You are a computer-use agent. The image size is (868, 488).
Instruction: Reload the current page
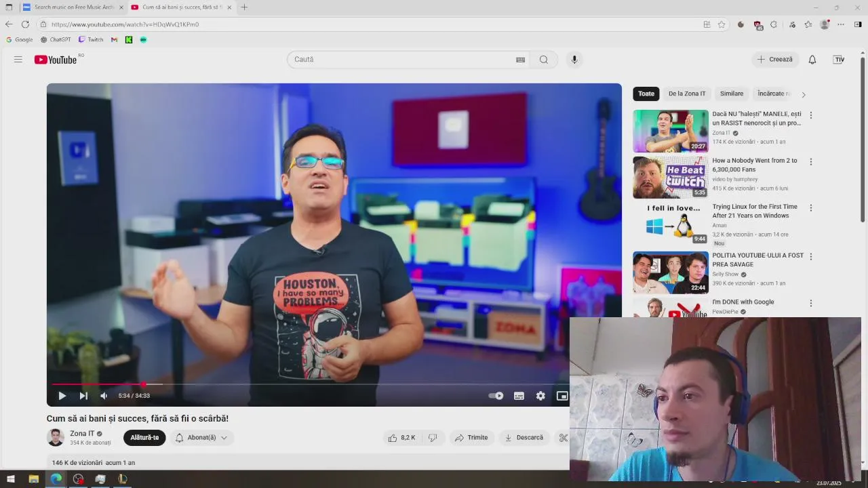pyautogui.click(x=25, y=24)
